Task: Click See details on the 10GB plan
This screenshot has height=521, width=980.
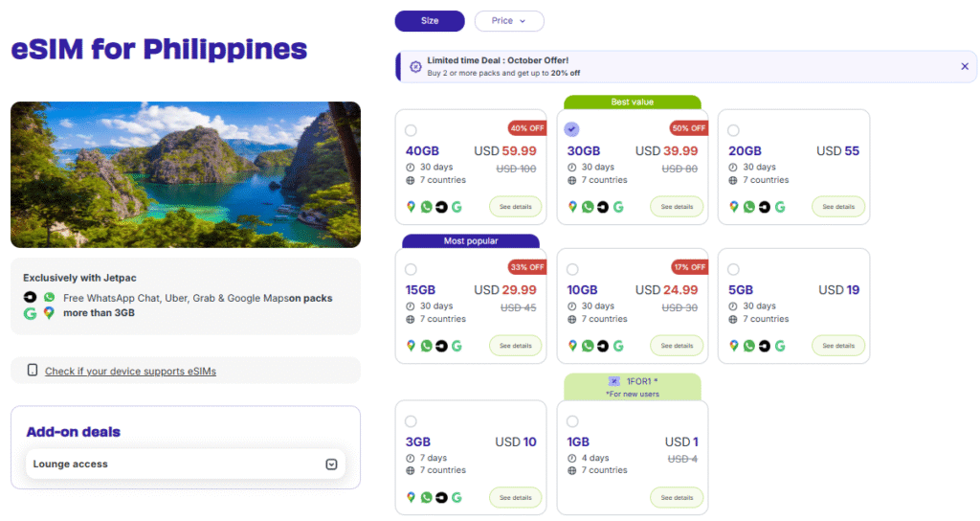Action: pos(677,346)
